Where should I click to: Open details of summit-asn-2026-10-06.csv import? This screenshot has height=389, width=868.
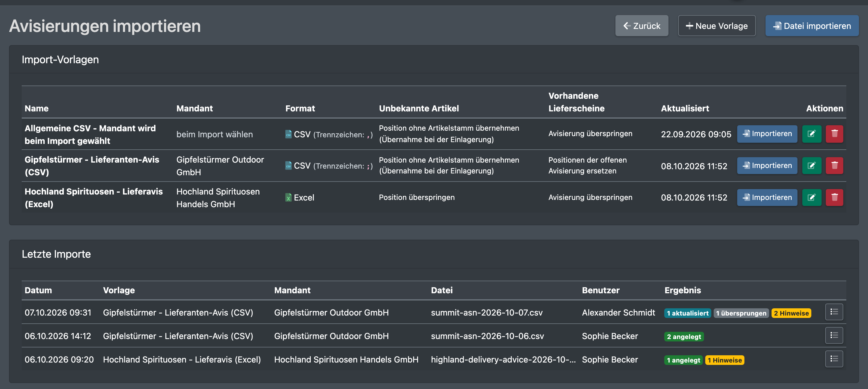834,335
